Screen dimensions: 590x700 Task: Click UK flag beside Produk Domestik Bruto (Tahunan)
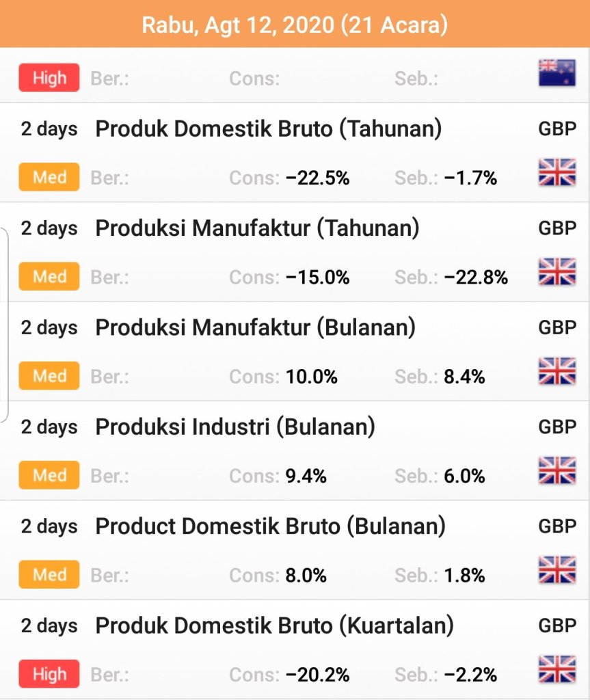(x=557, y=172)
